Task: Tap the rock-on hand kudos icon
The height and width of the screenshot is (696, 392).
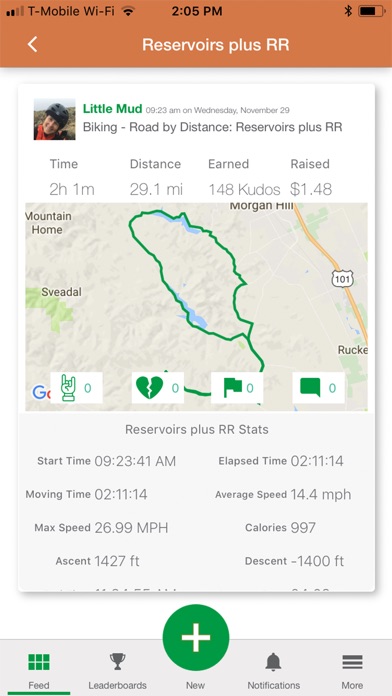Action: [68, 388]
